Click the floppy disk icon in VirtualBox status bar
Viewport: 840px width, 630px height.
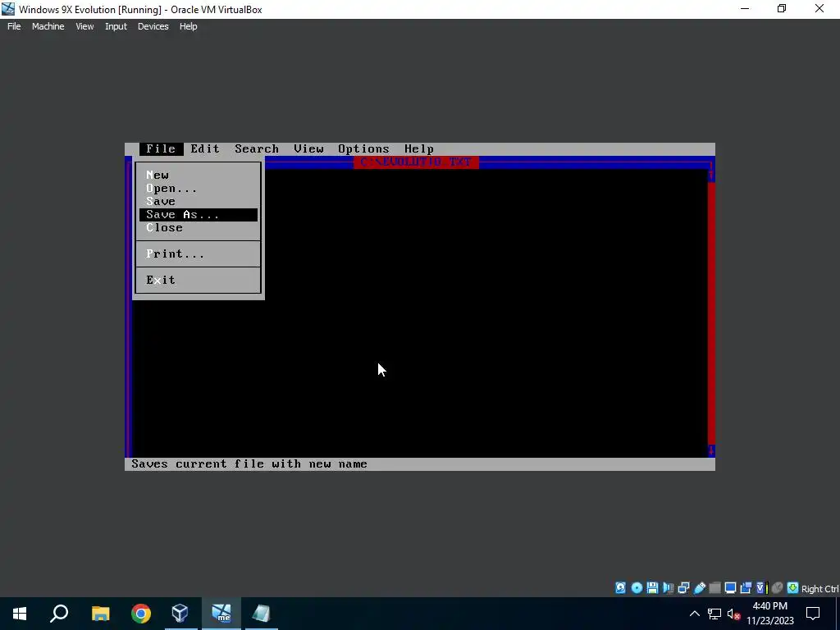point(652,587)
